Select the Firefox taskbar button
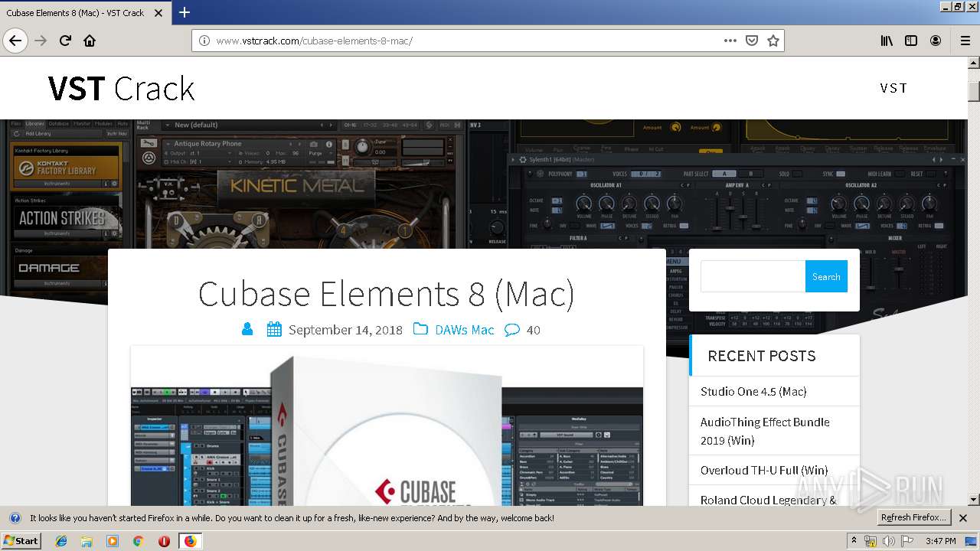 (x=190, y=540)
